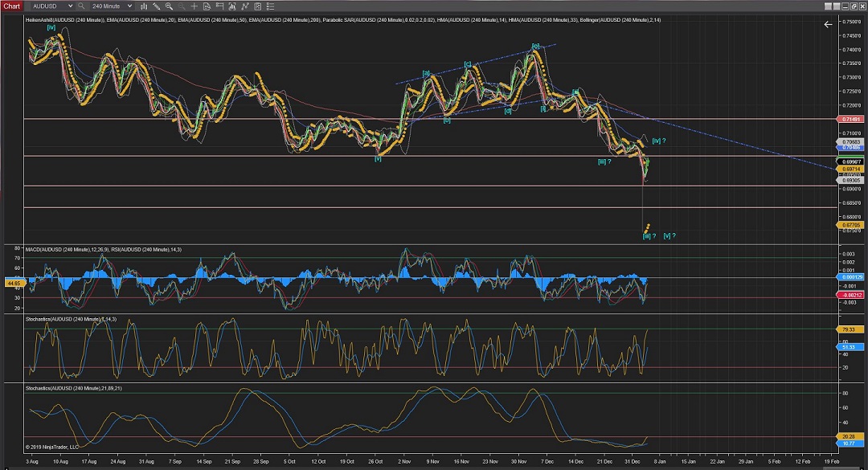The image size is (868, 470).
Task: Click the 20.28 slow stochastics value marker
Action: coord(849,436)
